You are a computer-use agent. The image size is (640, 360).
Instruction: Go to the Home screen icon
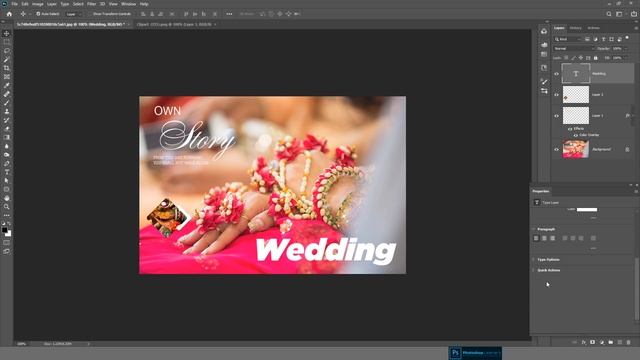9,14
